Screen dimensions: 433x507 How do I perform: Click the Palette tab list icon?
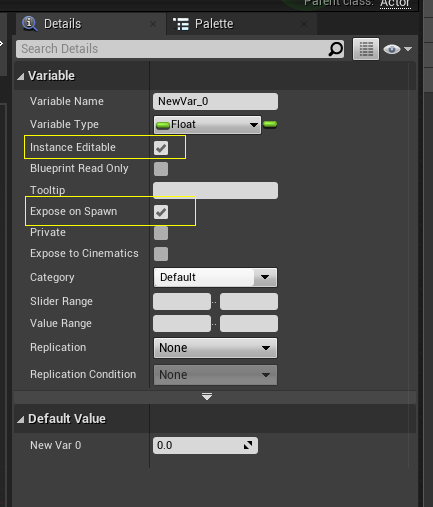181,24
